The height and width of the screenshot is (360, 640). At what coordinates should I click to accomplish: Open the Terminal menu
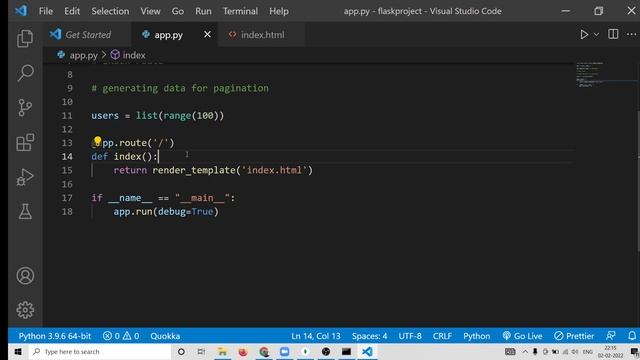pyautogui.click(x=240, y=11)
